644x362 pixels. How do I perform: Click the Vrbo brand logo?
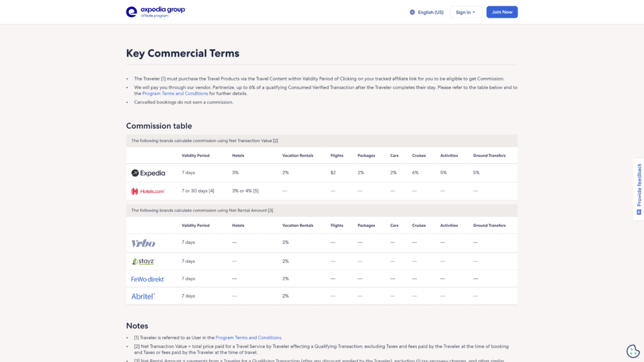tap(143, 243)
